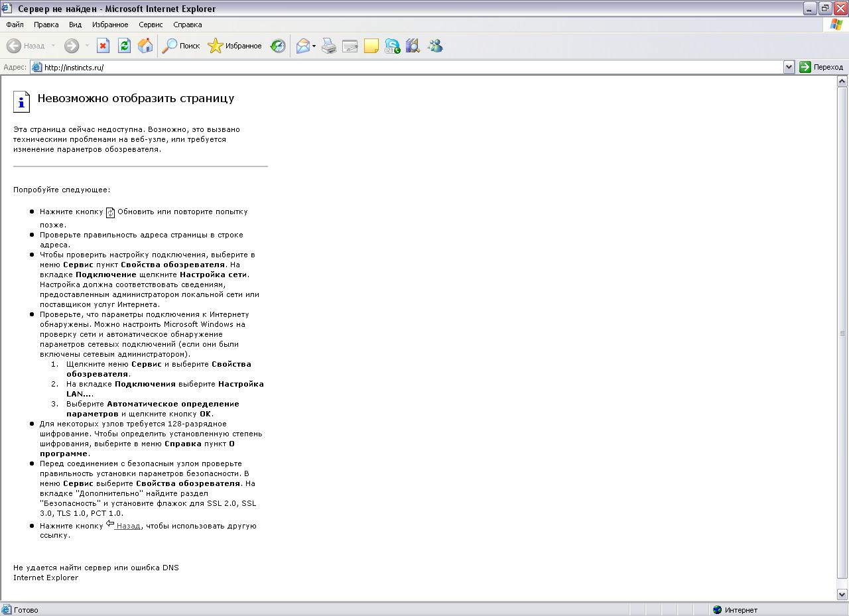Click the Skype toolbar icon
This screenshot has width=849, height=616.
pyautogui.click(x=393, y=46)
